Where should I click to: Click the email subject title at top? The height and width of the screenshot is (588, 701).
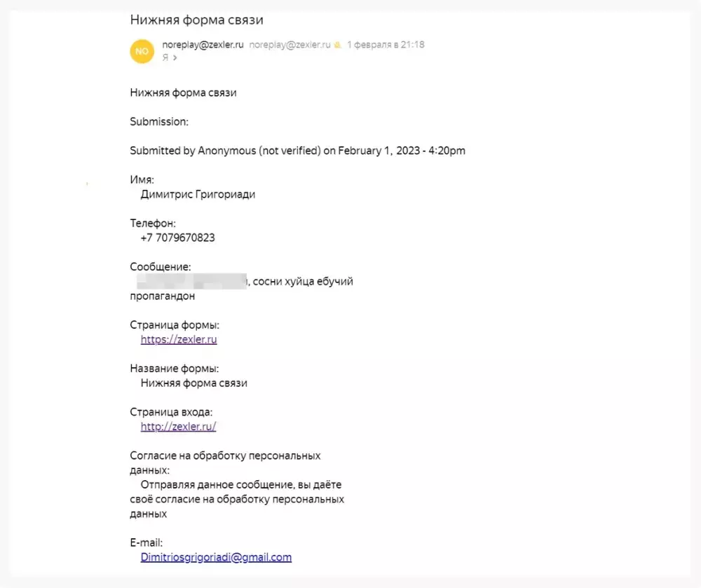tap(197, 20)
